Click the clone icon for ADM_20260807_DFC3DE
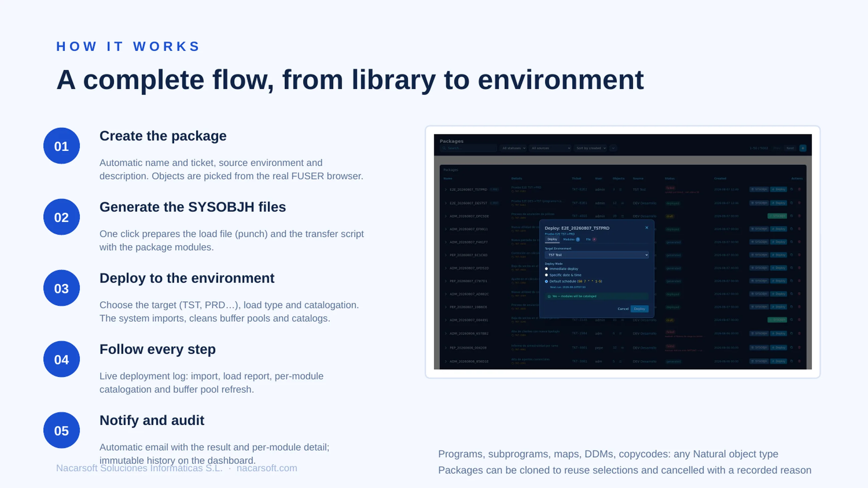 point(792,216)
